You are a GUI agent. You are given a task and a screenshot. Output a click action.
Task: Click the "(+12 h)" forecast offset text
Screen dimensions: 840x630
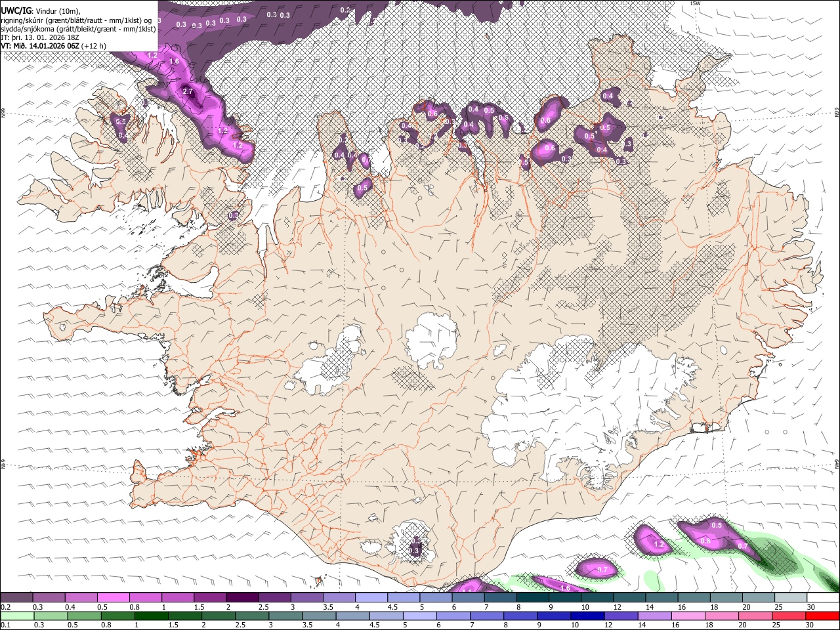pyautogui.click(x=94, y=46)
